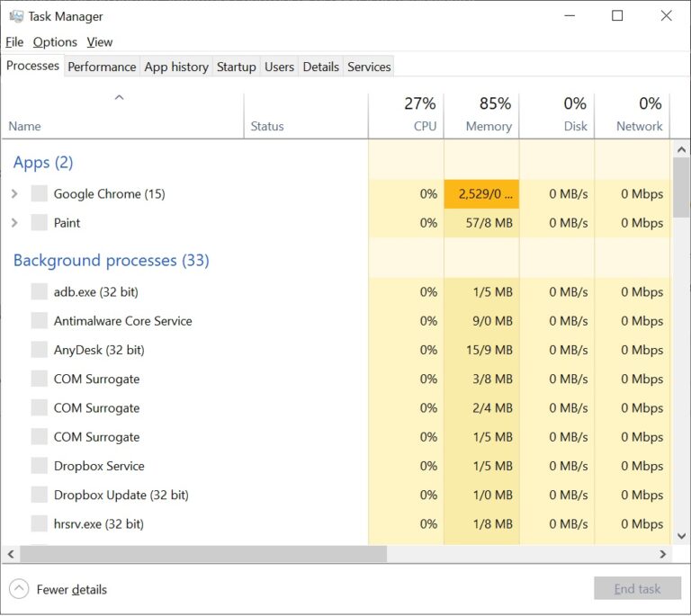
Task: Switch to the Performance tab
Action: coord(102,67)
